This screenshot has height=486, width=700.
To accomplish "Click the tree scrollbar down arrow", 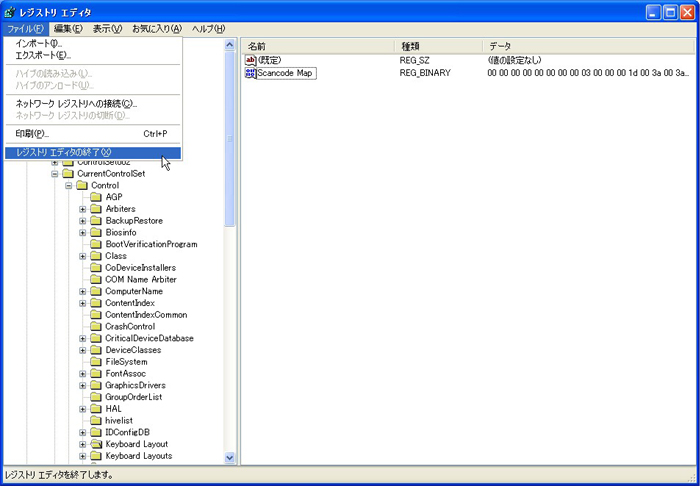I will [229, 457].
